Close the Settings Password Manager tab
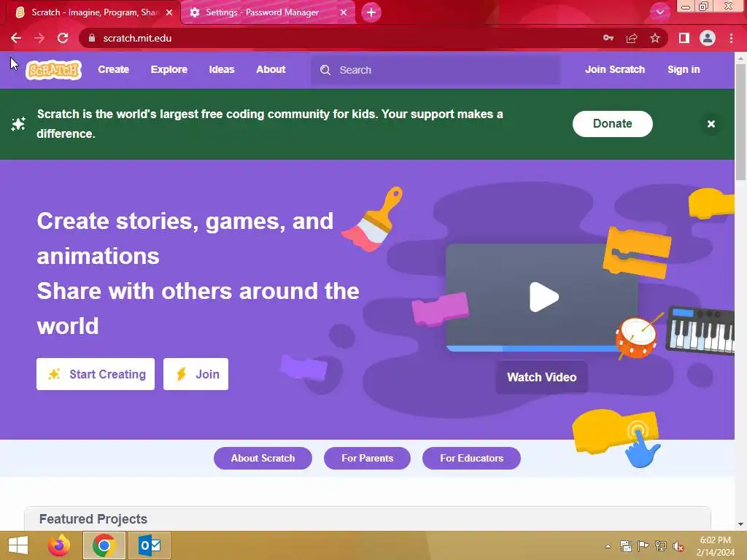747x560 pixels. [x=344, y=12]
